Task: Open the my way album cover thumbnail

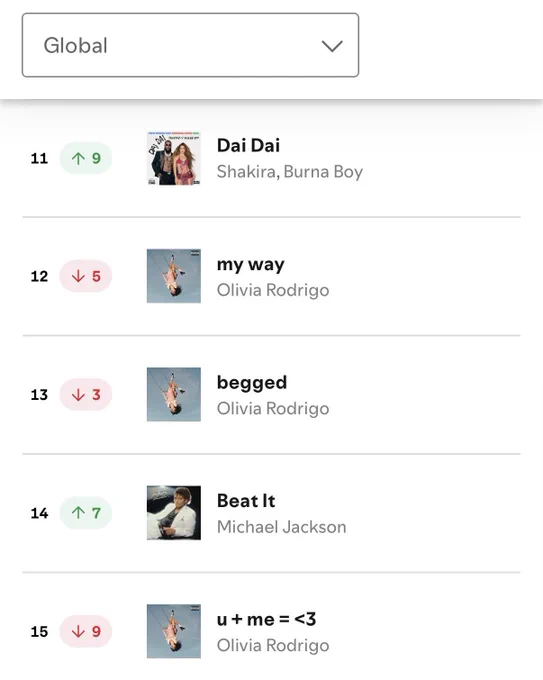Action: (174, 276)
